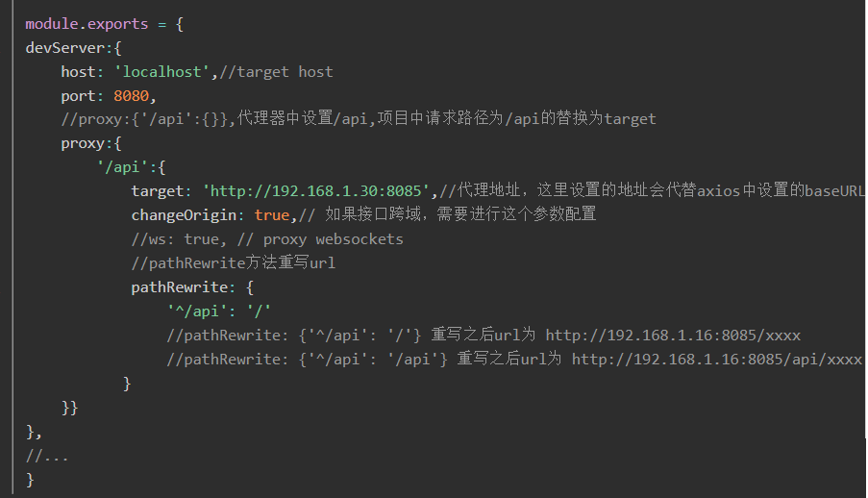The width and height of the screenshot is (868, 498).
Task: Click the //pathRewrite方法重写url comment line
Action: pos(233,263)
